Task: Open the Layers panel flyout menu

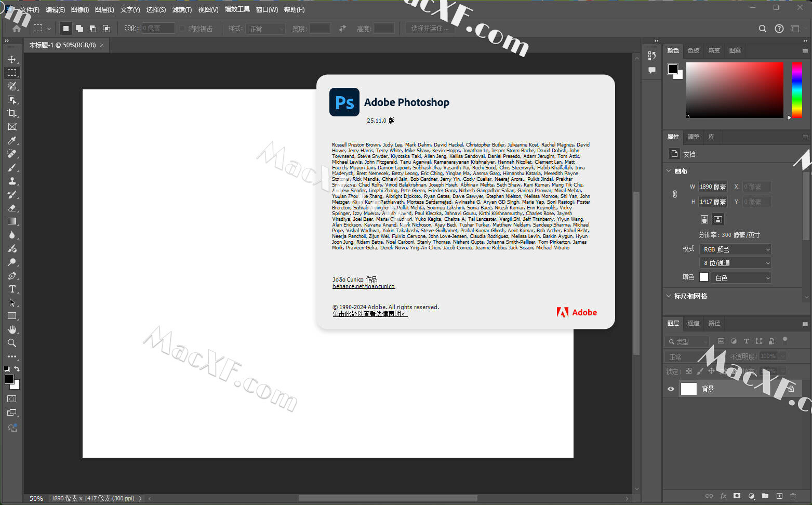Action: [805, 324]
